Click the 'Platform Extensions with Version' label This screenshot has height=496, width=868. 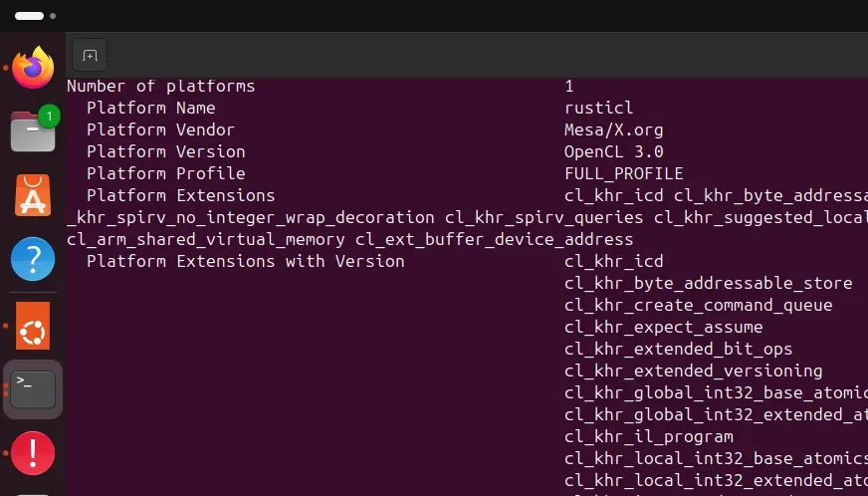click(x=245, y=261)
